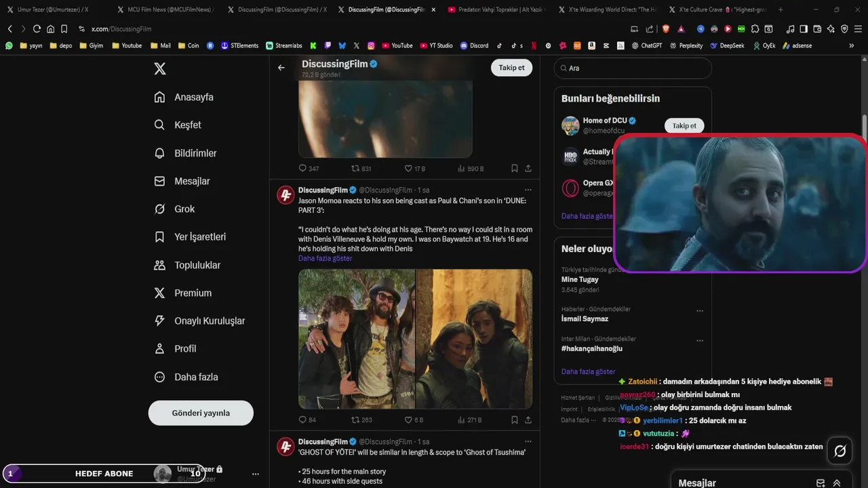Image resolution: width=868 pixels, height=488 pixels.
Task: Open more options on the GHOST OF YŌTEI post
Action: [528, 441]
